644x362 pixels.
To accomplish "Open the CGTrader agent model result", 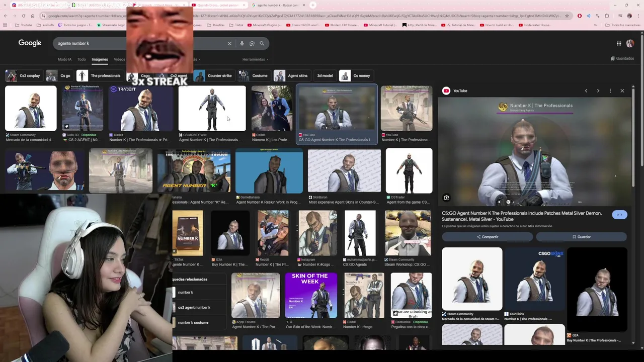I will tap(409, 171).
